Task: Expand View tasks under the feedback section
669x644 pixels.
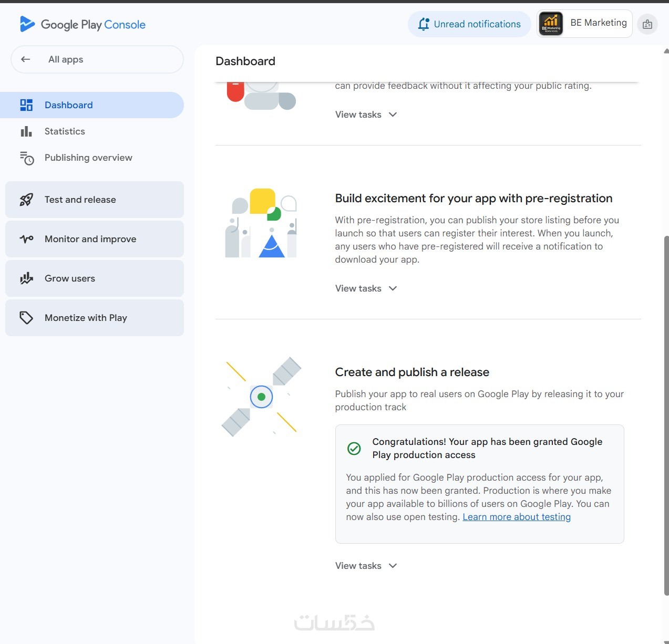Action: point(366,115)
